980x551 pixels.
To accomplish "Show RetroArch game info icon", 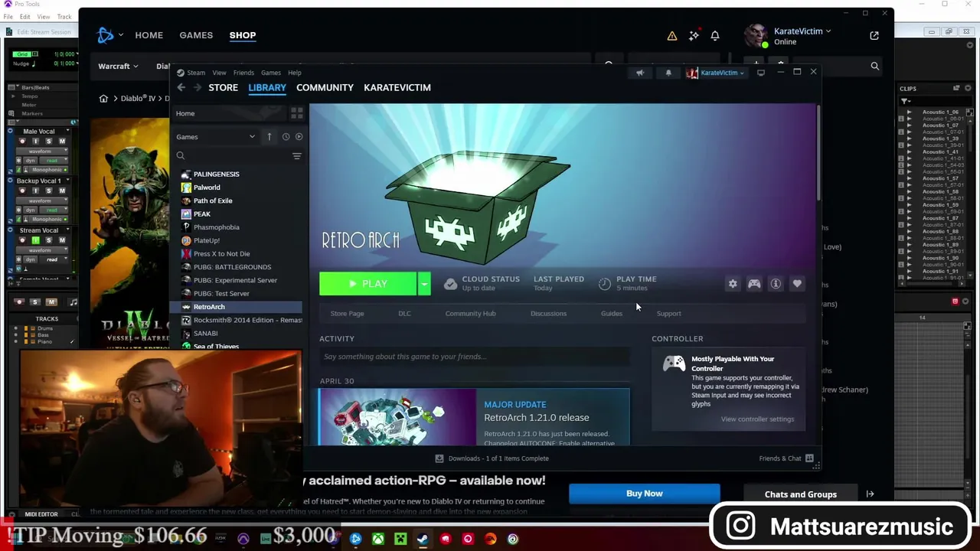I will tap(776, 284).
